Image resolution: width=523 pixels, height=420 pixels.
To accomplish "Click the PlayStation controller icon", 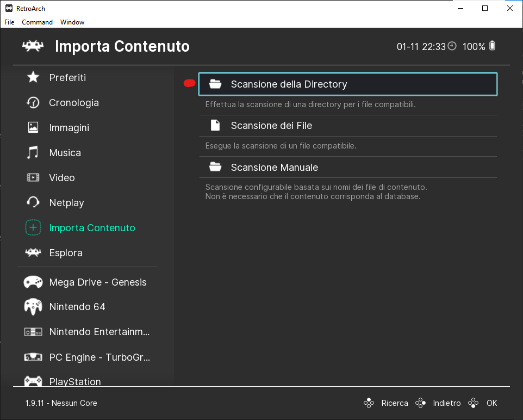I will tap(33, 381).
